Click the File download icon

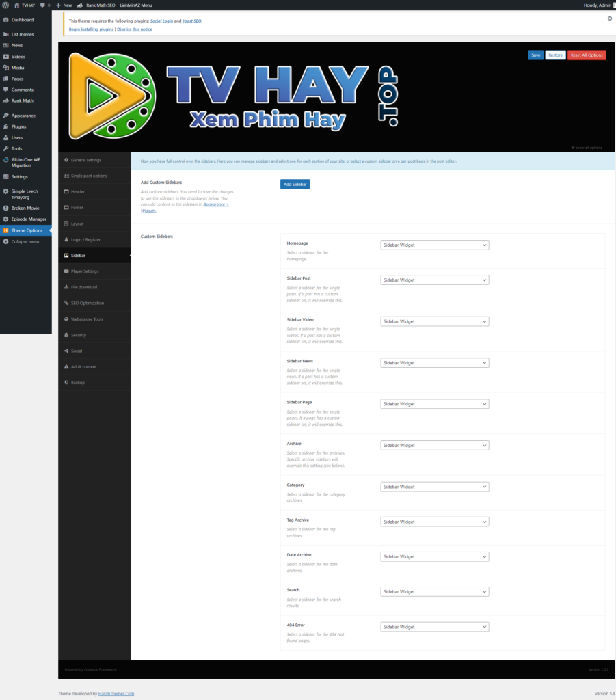click(x=66, y=287)
